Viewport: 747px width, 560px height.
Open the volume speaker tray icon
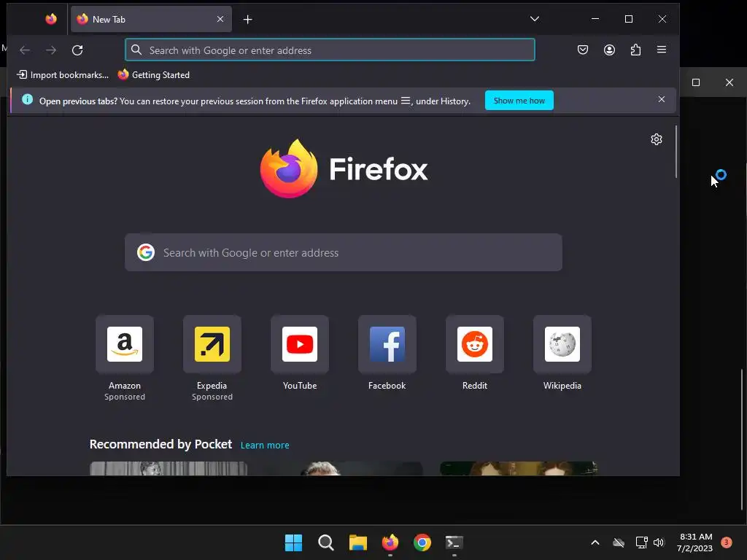tap(659, 542)
